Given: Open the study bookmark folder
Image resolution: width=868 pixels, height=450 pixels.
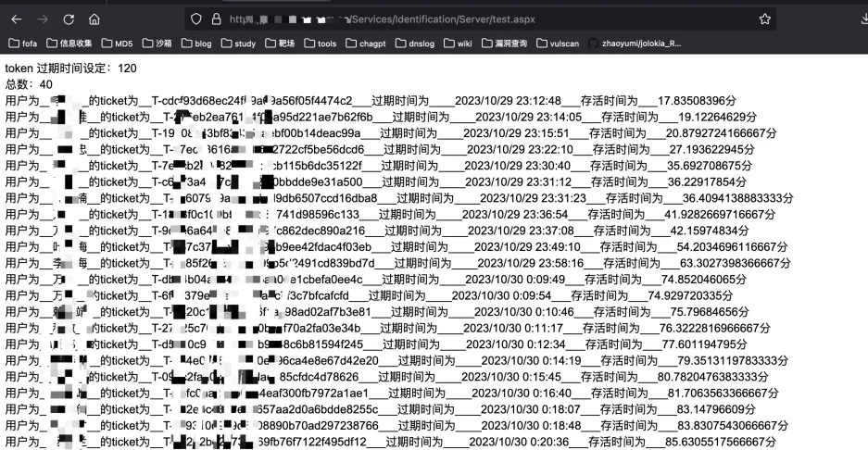Looking at the screenshot, I should pyautogui.click(x=239, y=44).
